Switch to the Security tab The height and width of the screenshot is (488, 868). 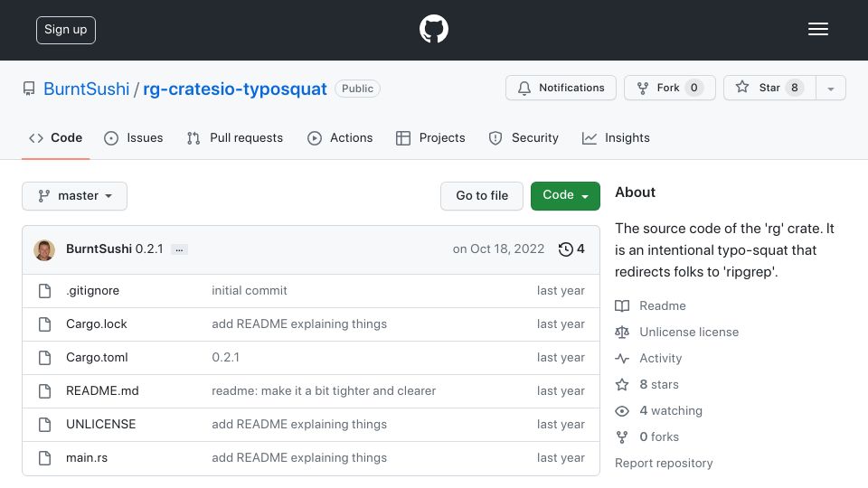[524, 137]
